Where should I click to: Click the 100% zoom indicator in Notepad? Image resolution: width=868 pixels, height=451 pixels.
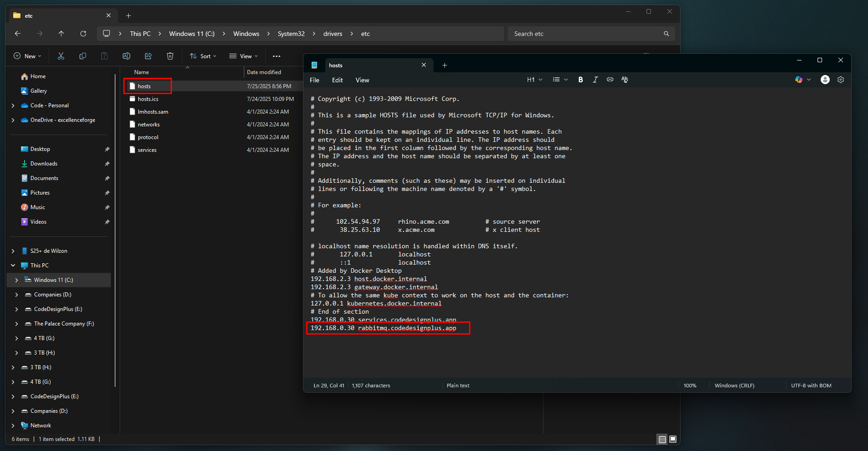tap(690, 386)
